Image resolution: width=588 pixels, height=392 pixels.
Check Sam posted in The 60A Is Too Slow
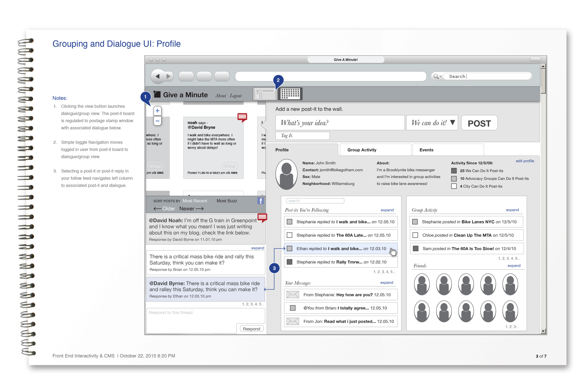click(x=416, y=248)
